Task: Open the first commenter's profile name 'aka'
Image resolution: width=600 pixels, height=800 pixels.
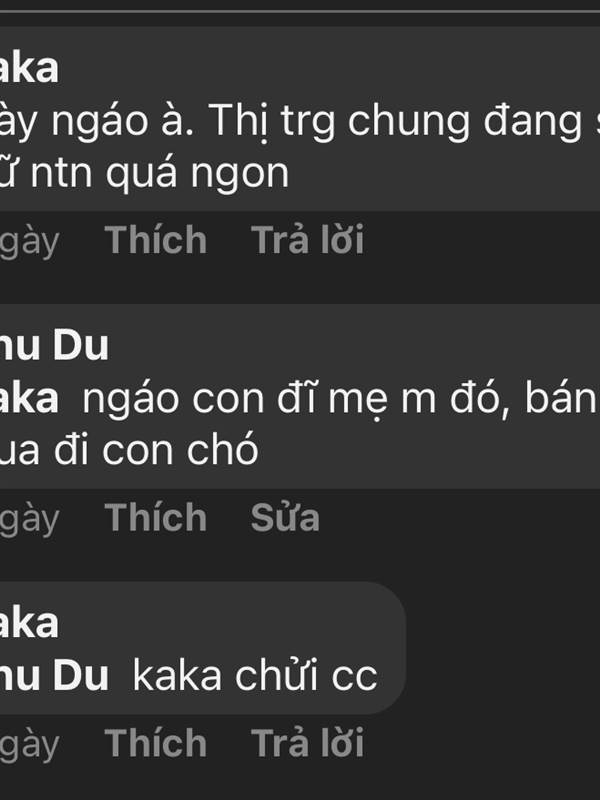Action: click(29, 69)
